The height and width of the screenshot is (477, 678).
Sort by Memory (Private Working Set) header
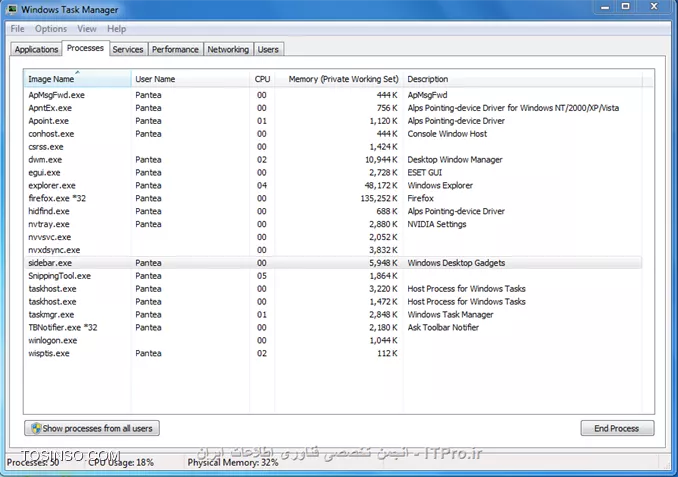click(339, 79)
